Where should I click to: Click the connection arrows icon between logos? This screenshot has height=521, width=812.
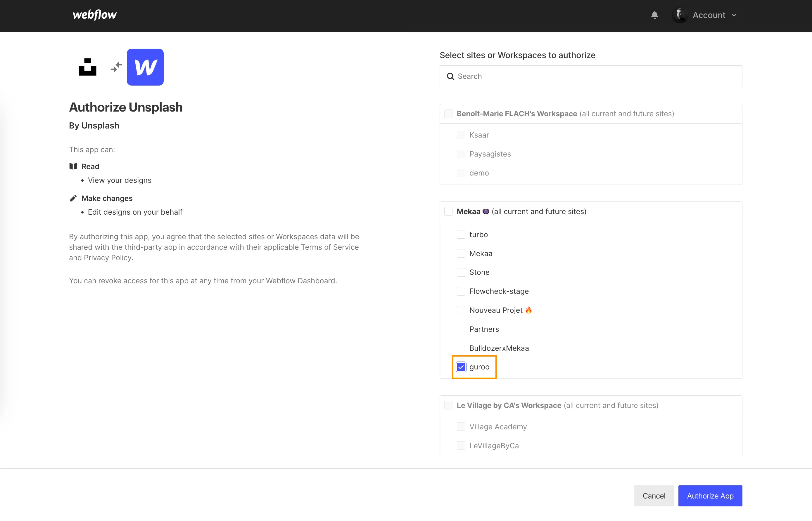[x=116, y=67]
